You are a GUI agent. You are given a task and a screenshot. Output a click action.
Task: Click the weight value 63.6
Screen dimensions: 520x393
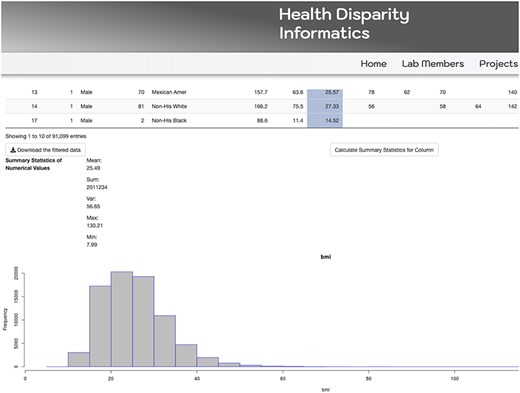click(298, 92)
